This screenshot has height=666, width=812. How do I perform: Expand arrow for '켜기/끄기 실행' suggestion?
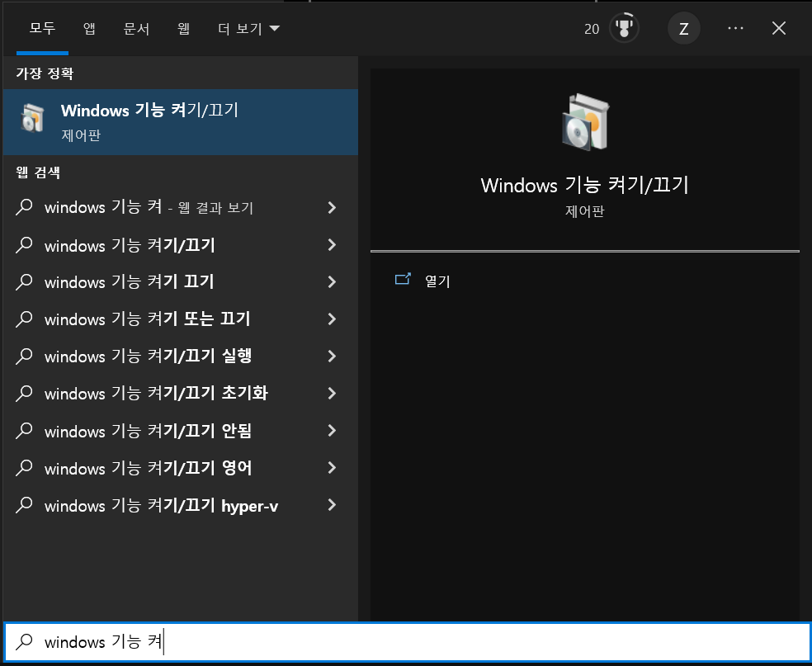(332, 356)
